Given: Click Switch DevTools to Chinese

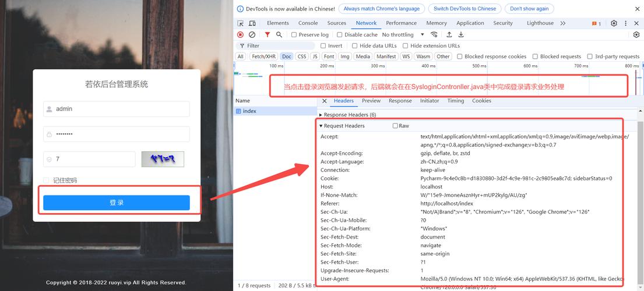Looking at the screenshot, I should click(x=464, y=9).
